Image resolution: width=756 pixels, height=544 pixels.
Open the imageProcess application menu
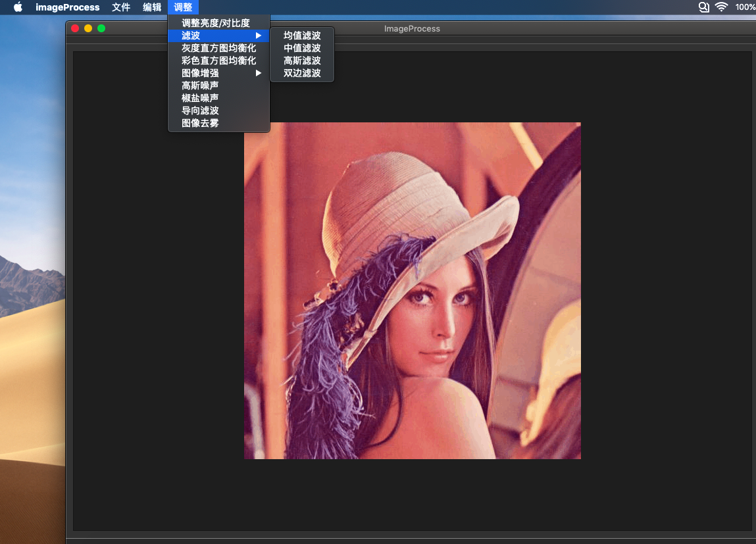coord(68,7)
